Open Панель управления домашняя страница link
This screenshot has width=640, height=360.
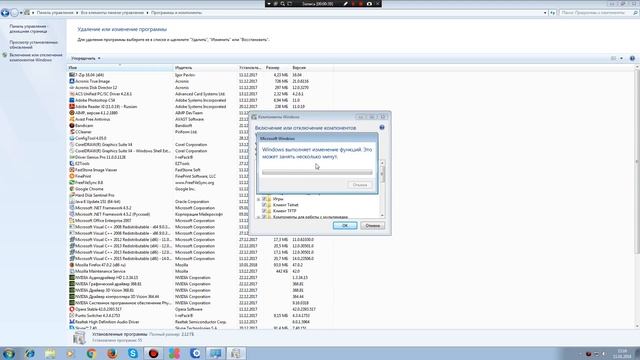pos(29,29)
